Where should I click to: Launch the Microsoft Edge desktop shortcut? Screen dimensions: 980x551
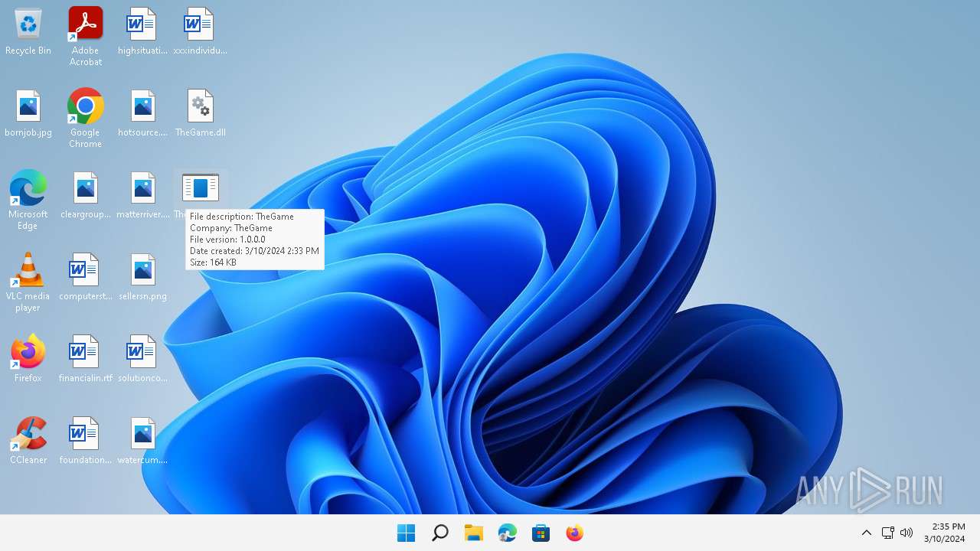(28, 200)
